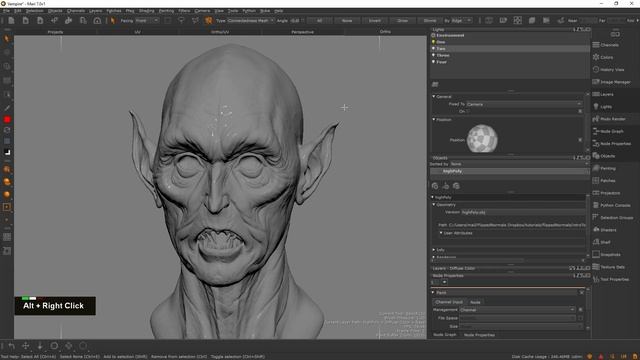Click the light position sphere preview
The height and width of the screenshot is (360, 640).
(x=482, y=139)
